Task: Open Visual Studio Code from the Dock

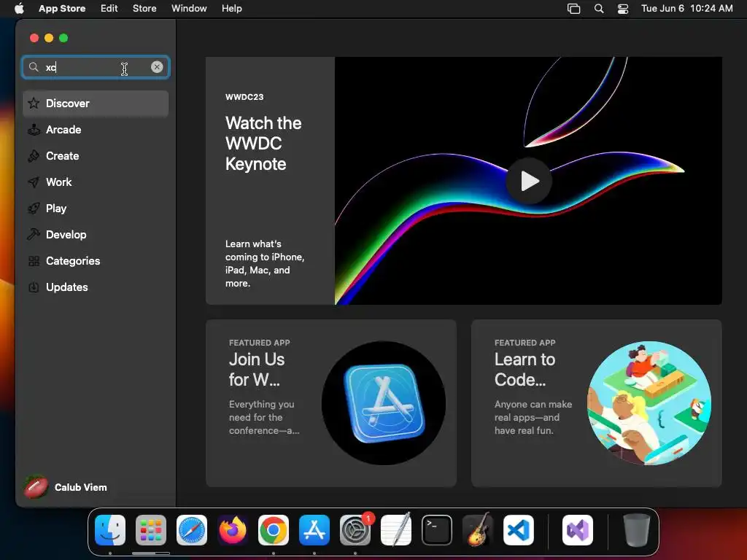Action: (519, 530)
